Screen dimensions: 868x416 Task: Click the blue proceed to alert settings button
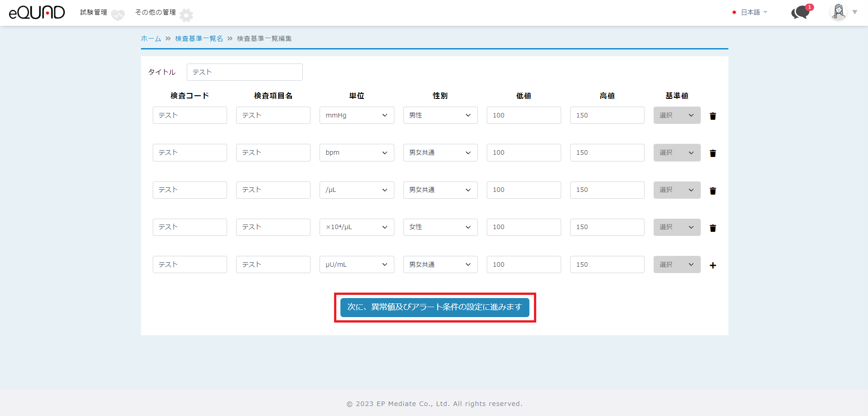click(x=435, y=307)
